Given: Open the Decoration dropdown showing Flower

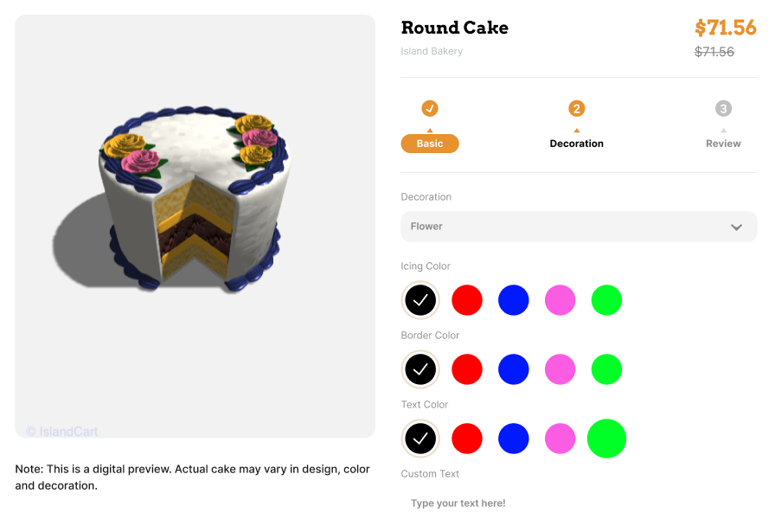Looking at the screenshot, I should (579, 227).
